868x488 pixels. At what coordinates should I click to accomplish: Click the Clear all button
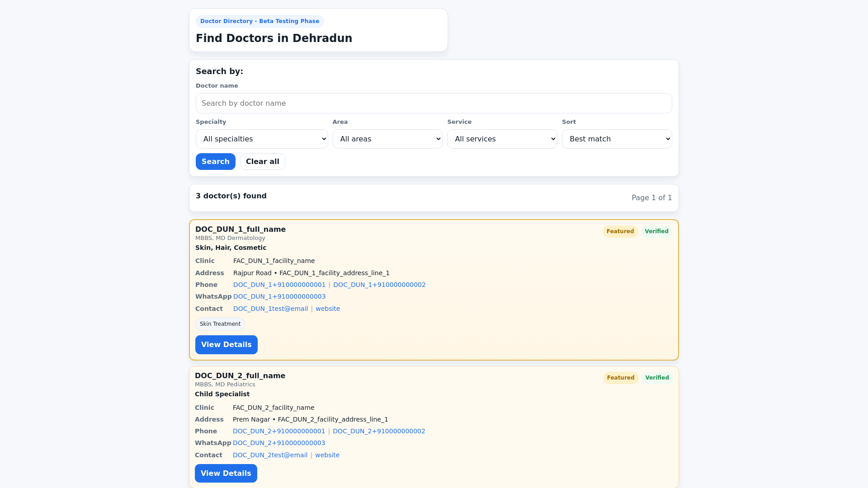(x=262, y=162)
